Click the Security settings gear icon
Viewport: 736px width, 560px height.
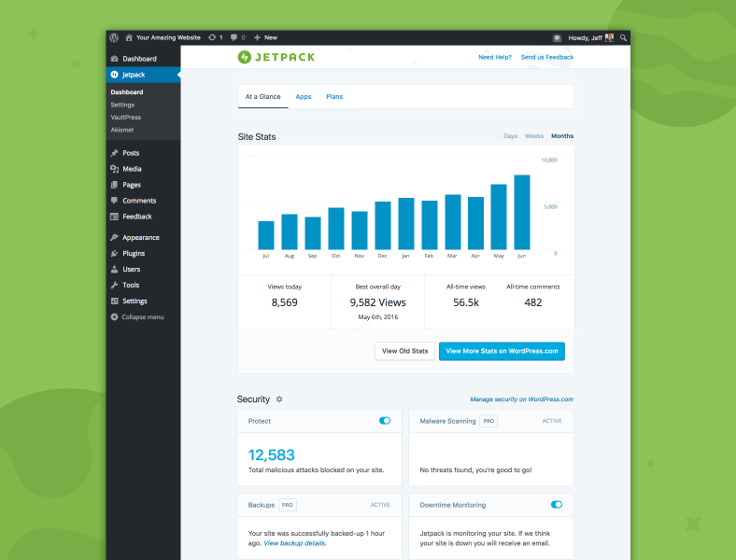click(279, 399)
